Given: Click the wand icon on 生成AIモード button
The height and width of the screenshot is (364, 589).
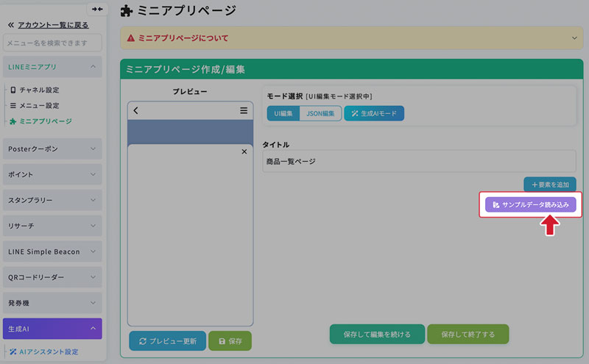Looking at the screenshot, I should [355, 113].
